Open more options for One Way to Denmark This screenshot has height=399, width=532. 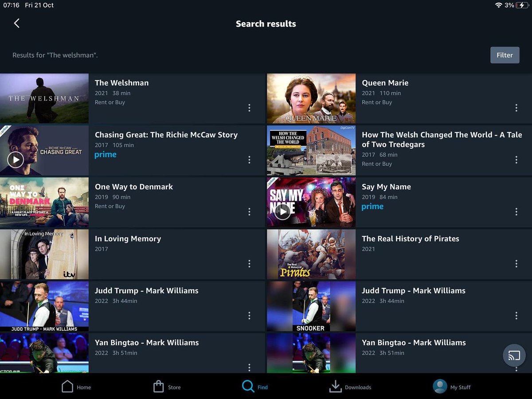249,211
